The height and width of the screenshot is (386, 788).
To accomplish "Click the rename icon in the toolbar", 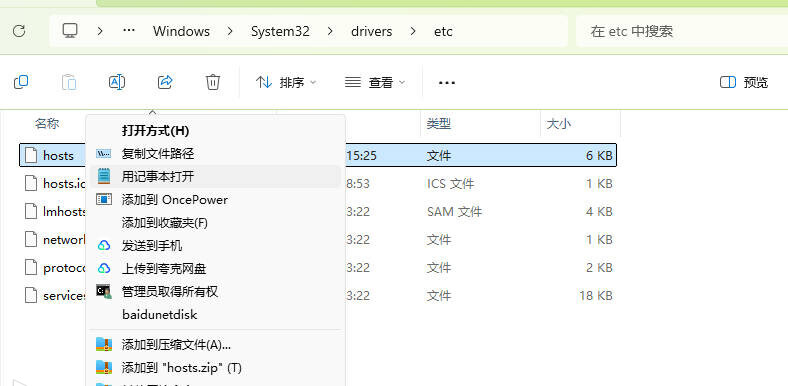I will click(117, 82).
